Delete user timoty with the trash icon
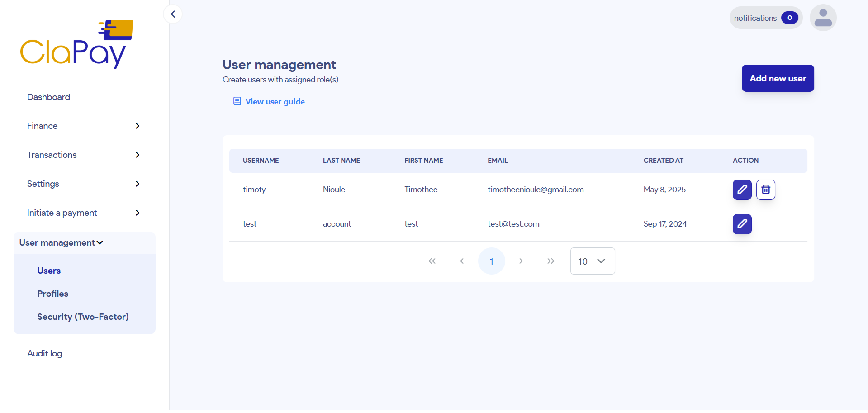868x413 pixels. coord(766,190)
